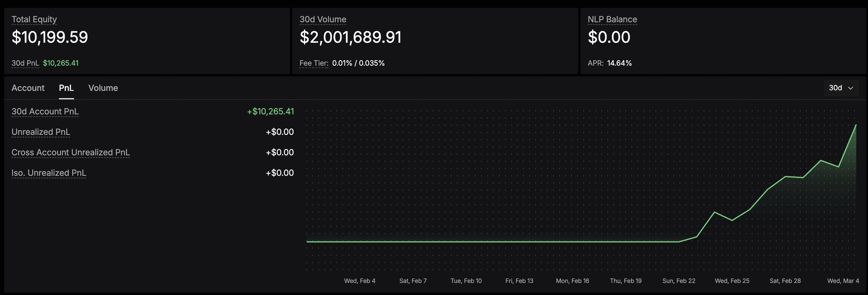Image resolution: width=868 pixels, height=295 pixels.
Task: Click the $2,001,689.91 volume amount
Action: tap(351, 37)
